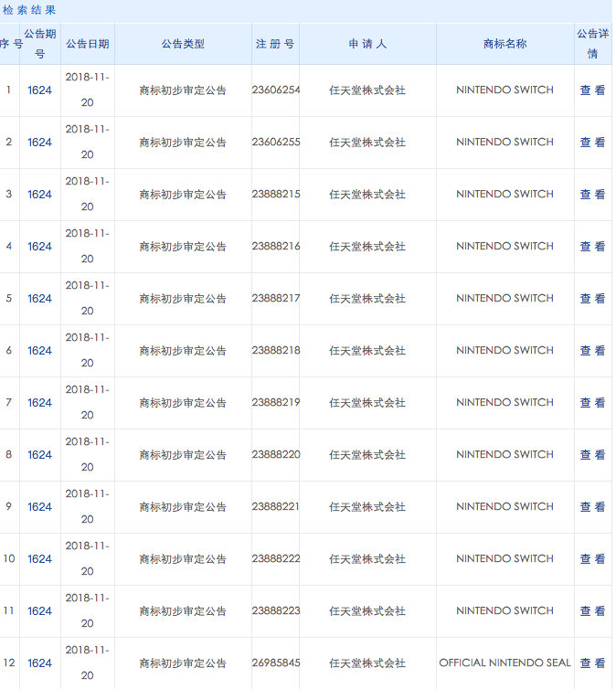The image size is (616, 689).
Task: Open issue 1624 link in row 4
Action: click(39, 247)
